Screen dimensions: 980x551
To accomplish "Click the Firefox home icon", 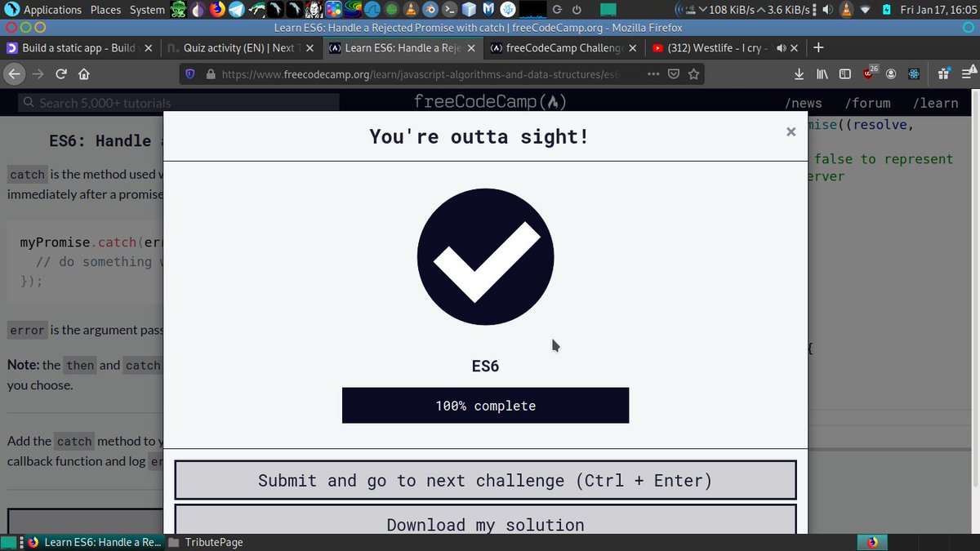I will tap(83, 74).
